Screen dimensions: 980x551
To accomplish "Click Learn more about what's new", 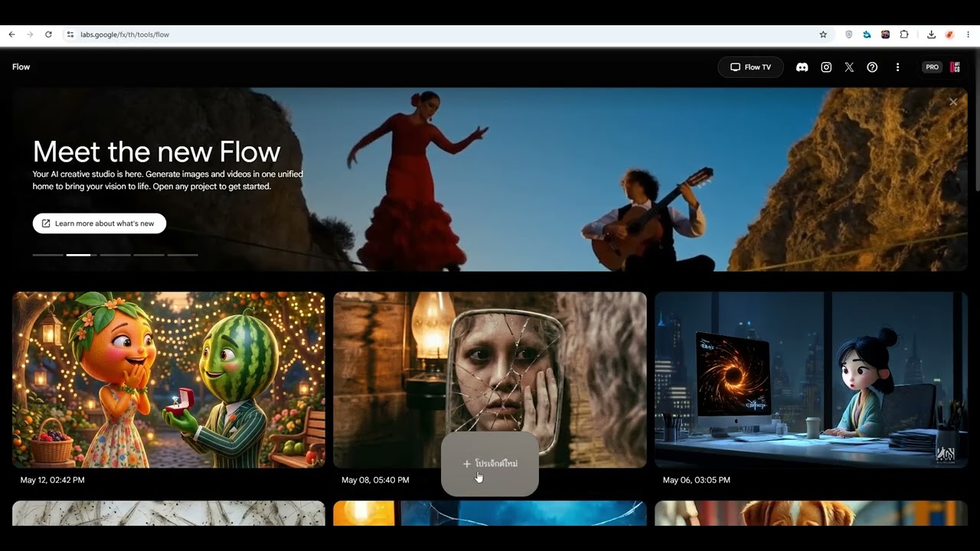I will [x=100, y=223].
